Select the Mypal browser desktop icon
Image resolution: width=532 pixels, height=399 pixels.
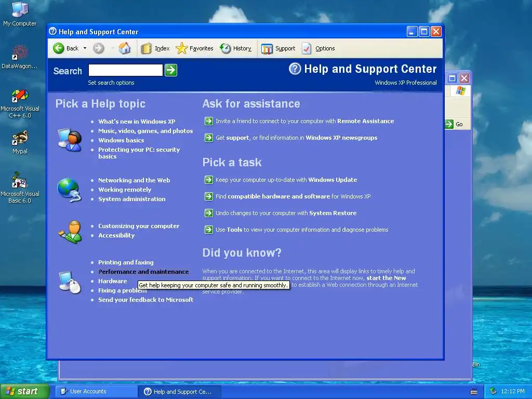coord(20,142)
